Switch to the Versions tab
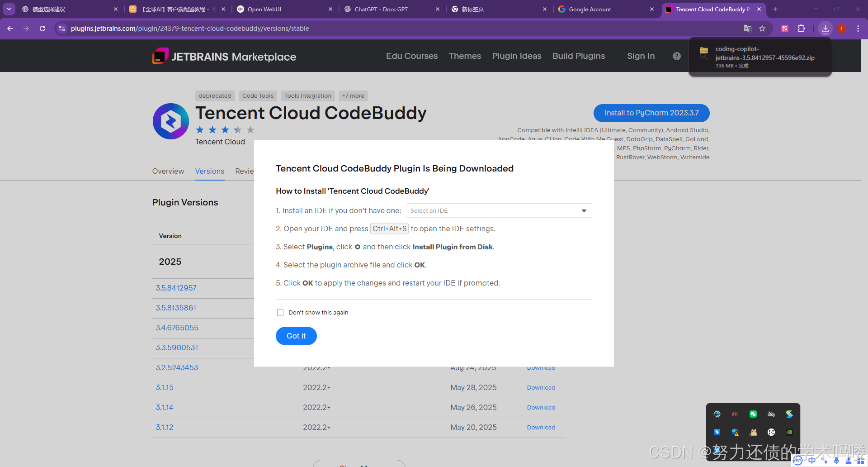The width and height of the screenshot is (868, 467). click(210, 171)
